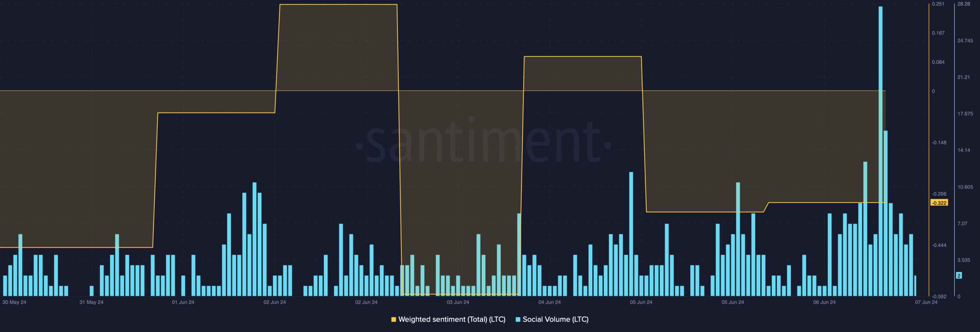Click the 31 May 24 date label

(x=91, y=302)
